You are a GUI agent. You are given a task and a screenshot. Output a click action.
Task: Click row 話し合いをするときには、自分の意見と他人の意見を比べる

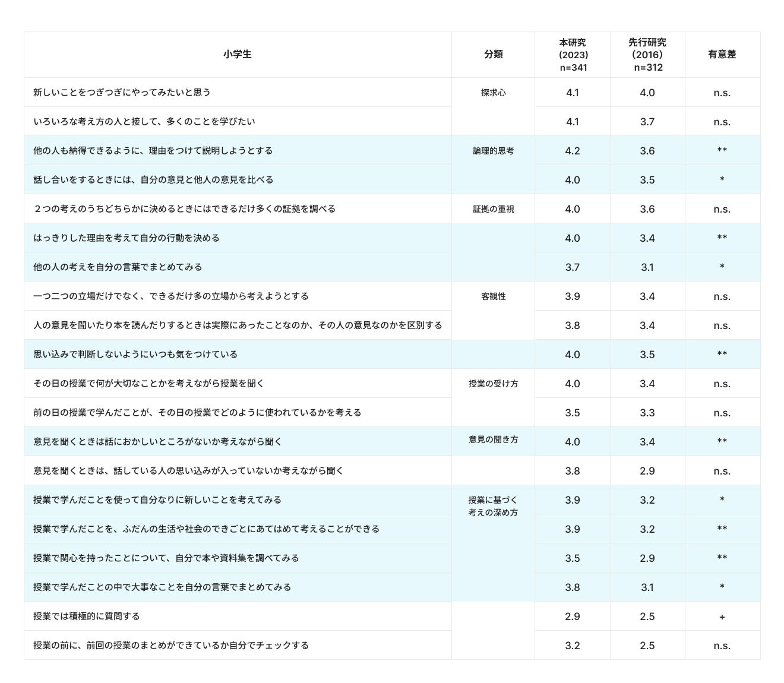(392, 179)
